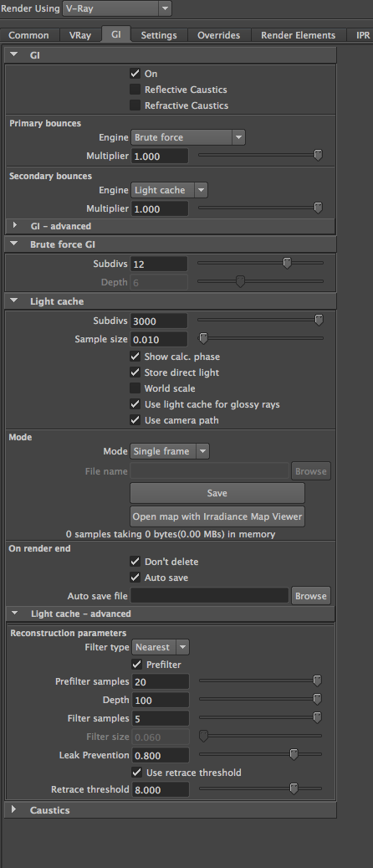Collapse the Brute force GI section
This screenshot has width=373, height=868.
click(14, 244)
